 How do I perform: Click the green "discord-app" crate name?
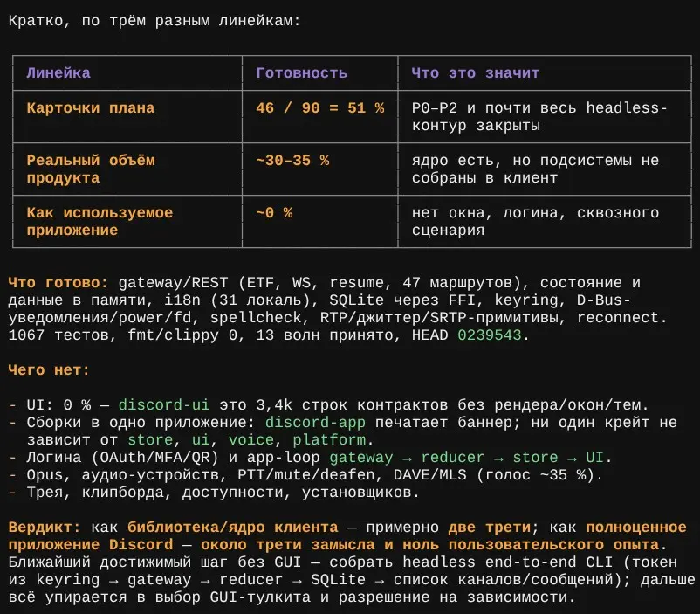(315, 423)
